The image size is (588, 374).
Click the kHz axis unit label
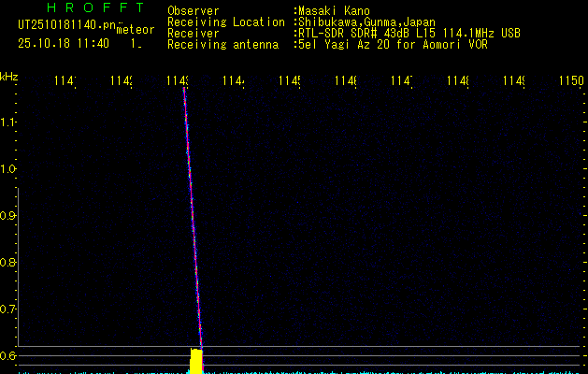click(8, 76)
